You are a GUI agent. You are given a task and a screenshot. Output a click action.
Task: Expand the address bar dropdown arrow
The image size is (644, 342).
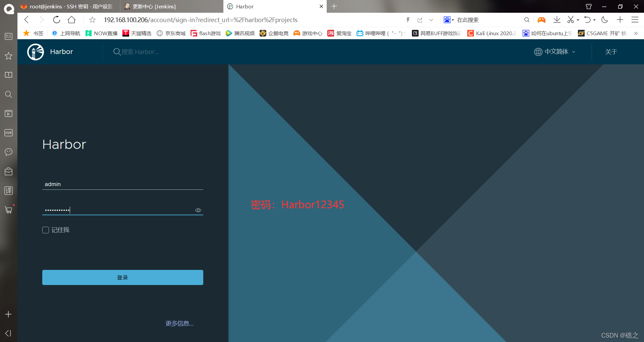(431, 20)
